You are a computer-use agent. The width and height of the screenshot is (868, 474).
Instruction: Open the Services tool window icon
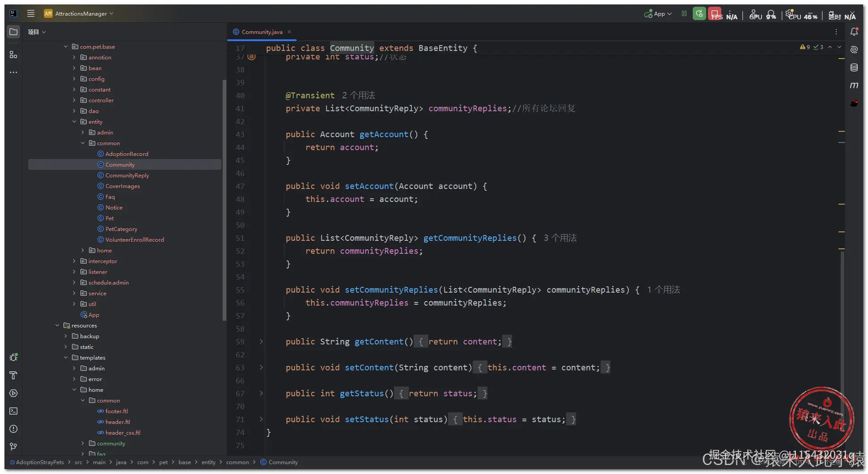13,393
